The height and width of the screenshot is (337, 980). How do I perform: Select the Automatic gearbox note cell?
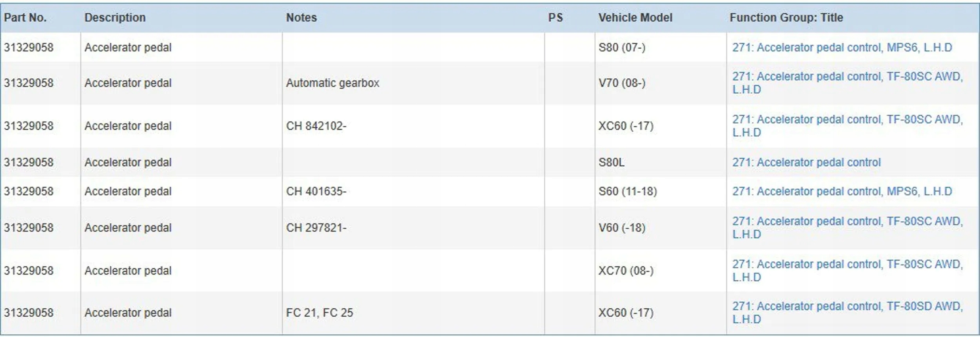332,83
